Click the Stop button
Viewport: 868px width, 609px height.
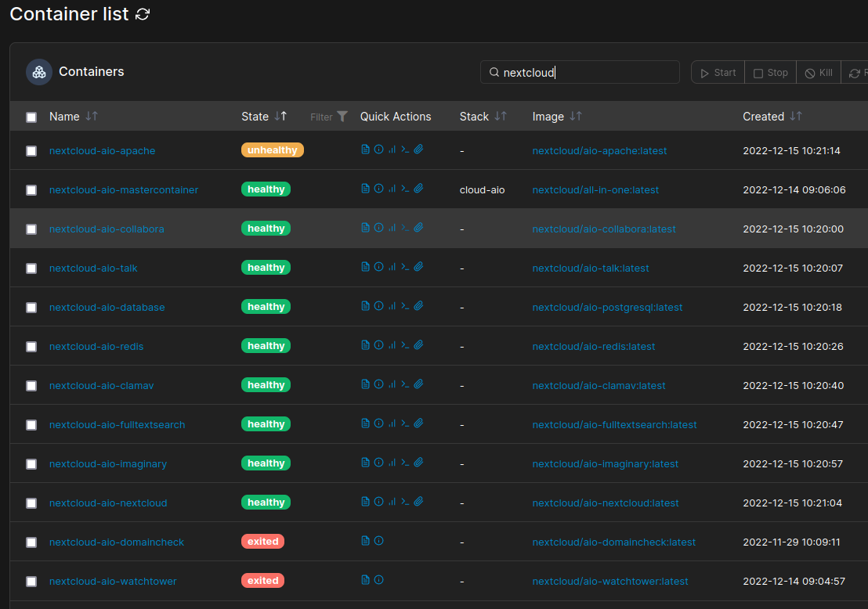pos(769,72)
